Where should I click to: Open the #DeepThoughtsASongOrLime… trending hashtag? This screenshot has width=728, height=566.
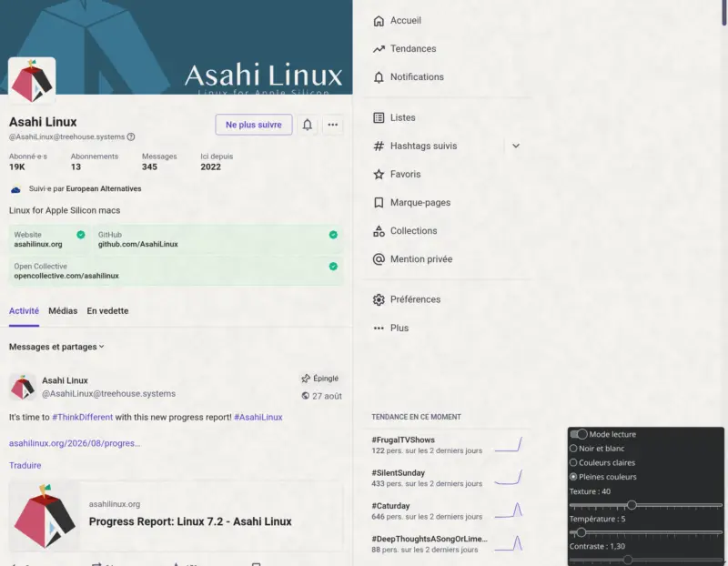click(x=430, y=539)
